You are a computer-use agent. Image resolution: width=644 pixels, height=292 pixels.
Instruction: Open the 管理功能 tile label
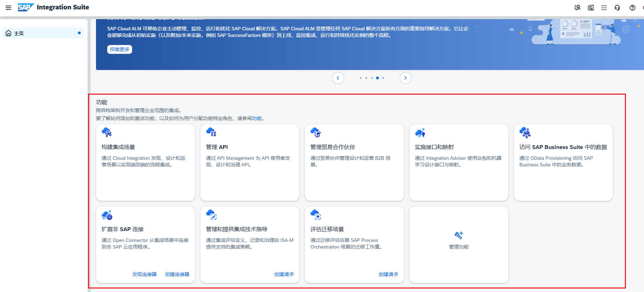pos(459,247)
